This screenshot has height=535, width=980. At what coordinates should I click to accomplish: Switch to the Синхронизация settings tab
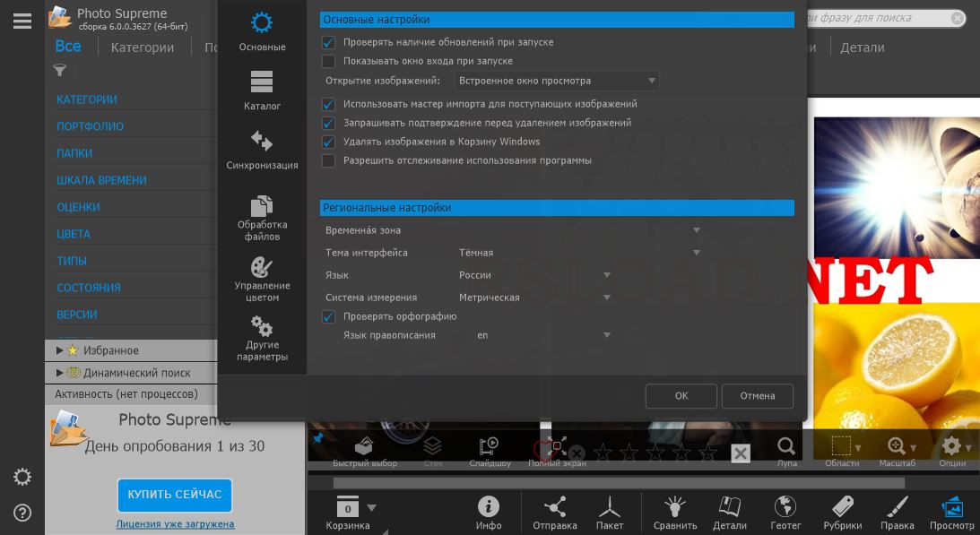[x=262, y=150]
